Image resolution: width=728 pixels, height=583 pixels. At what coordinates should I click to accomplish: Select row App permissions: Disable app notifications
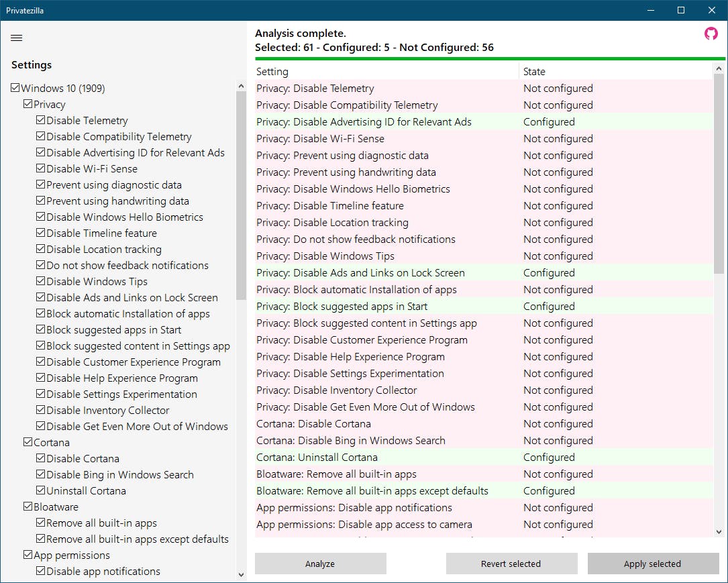click(484, 507)
